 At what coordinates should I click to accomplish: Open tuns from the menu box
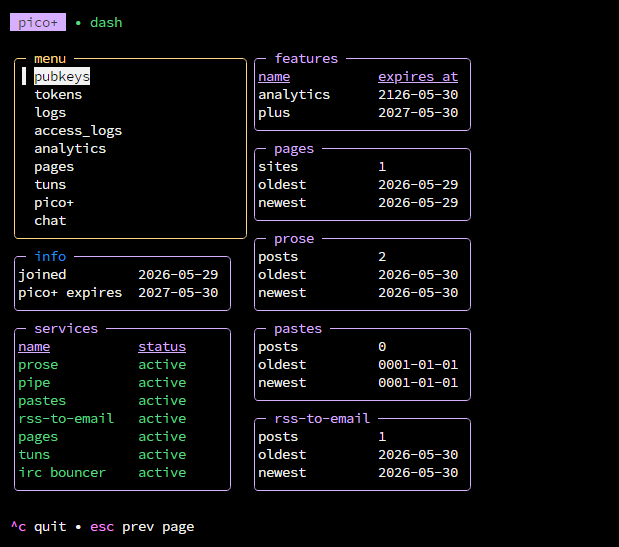[50, 184]
